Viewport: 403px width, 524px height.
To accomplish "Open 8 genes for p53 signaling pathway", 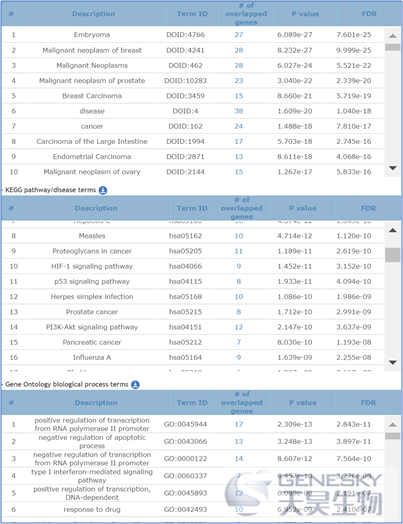I will coord(239,281).
